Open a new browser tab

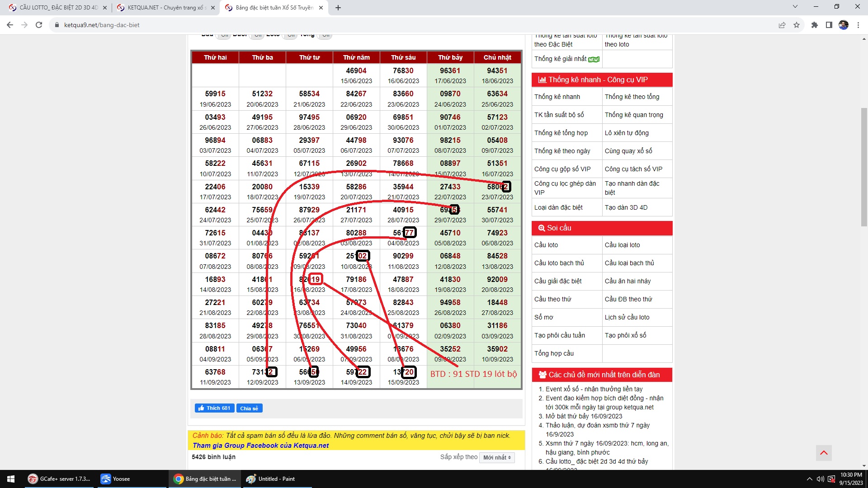(x=338, y=8)
